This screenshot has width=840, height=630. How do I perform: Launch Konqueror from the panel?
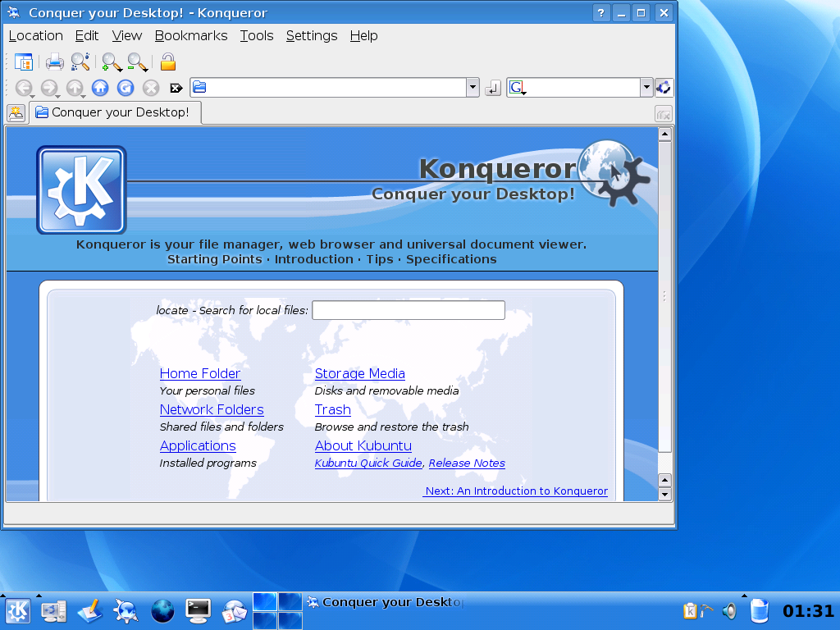point(126,610)
